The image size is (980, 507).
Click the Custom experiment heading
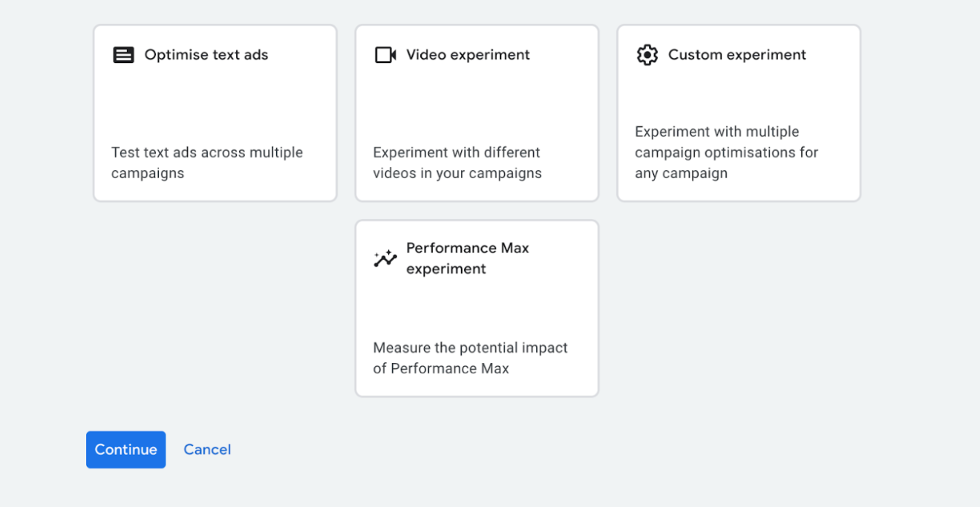click(736, 54)
